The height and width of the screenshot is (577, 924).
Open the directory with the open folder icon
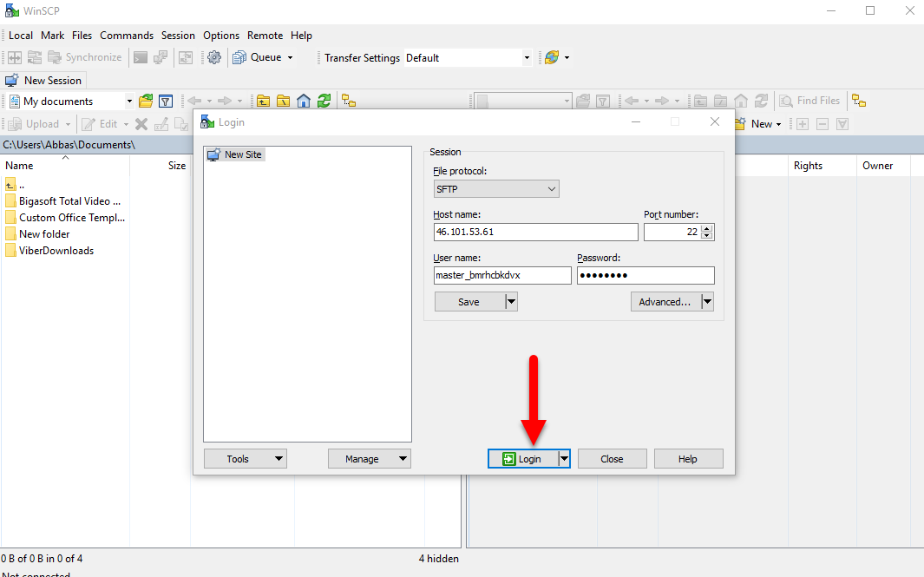coord(145,101)
